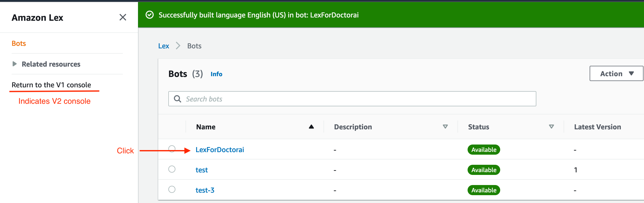
Task: Click the Status column header text
Action: pyautogui.click(x=478, y=127)
